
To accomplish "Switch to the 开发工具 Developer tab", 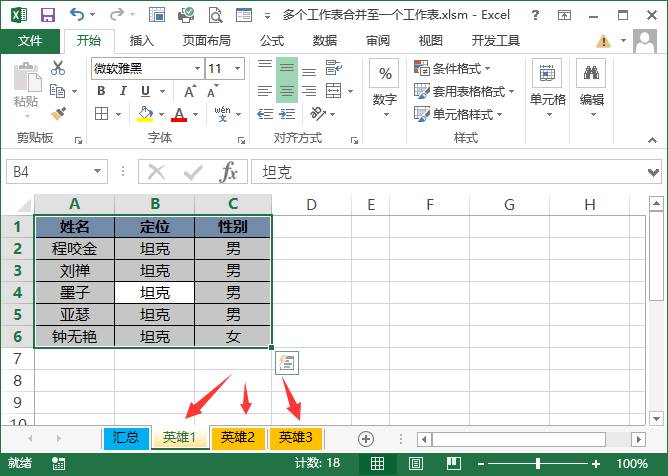I will coord(495,41).
